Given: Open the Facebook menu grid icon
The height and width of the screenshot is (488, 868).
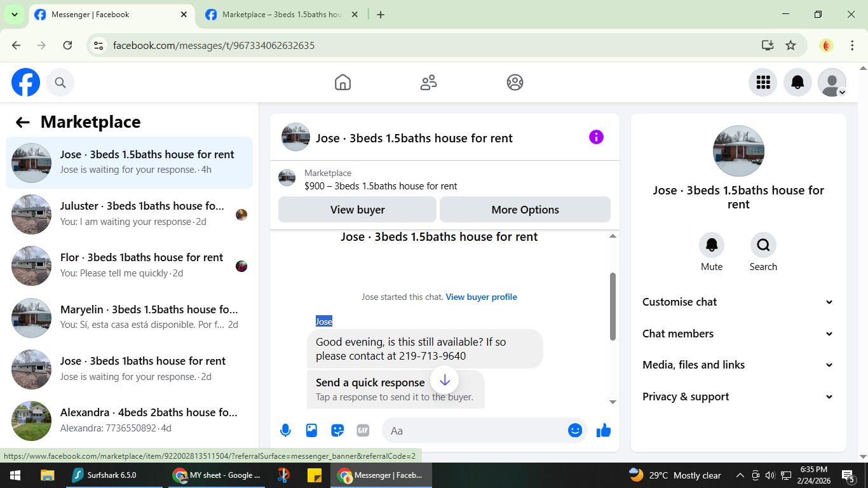Looking at the screenshot, I should pyautogui.click(x=763, y=82).
